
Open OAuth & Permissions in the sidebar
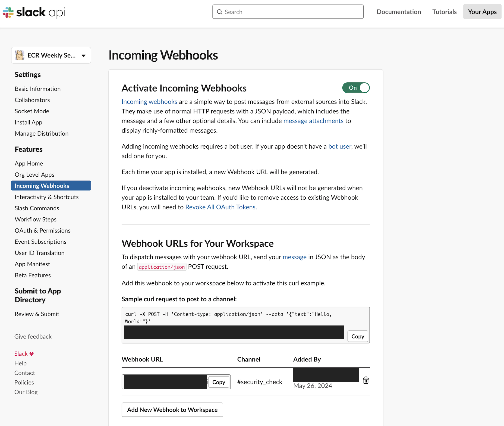tap(43, 230)
